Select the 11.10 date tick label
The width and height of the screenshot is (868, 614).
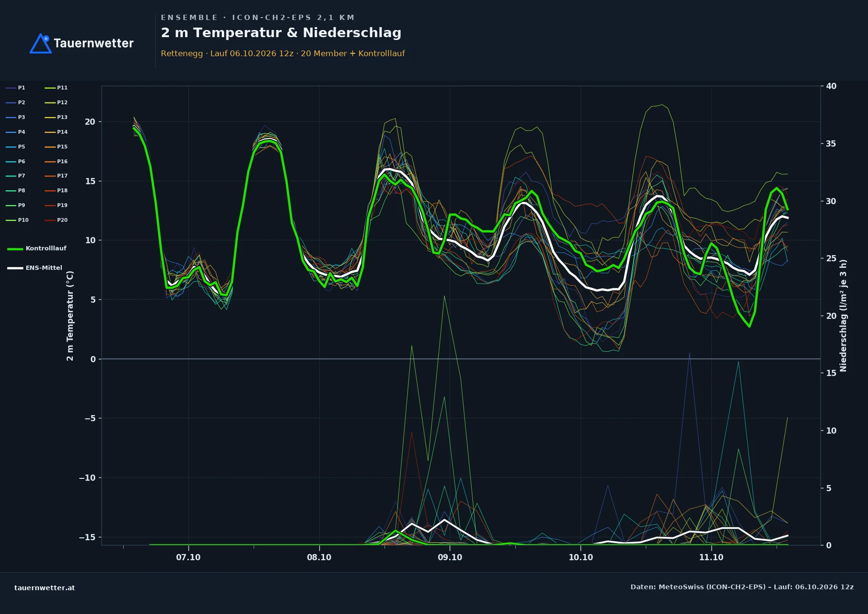[711, 557]
